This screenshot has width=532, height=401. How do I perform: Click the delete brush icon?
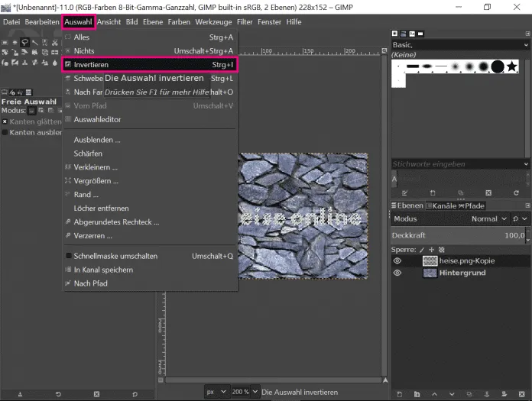(x=489, y=192)
